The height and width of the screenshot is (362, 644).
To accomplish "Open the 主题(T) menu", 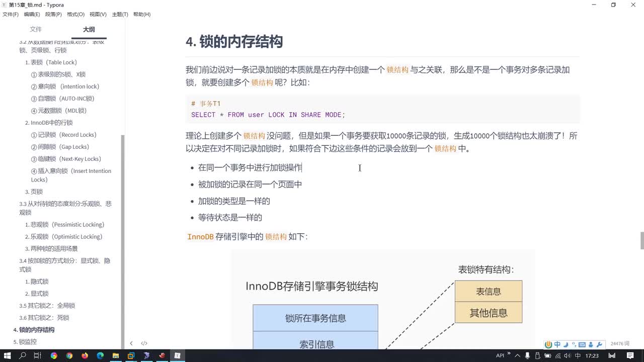I will click(x=120, y=14).
